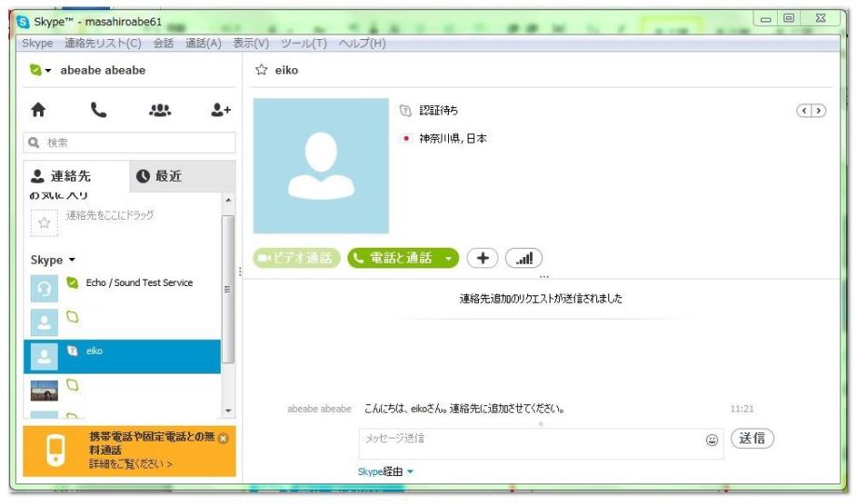Click the plus add-to-conversation button
Image resolution: width=857 pixels, height=504 pixels.
(x=483, y=258)
